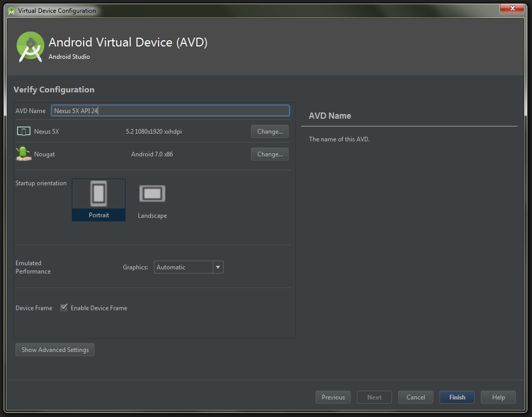Select the Portrait orientation icon
The width and height of the screenshot is (532, 417).
click(99, 194)
